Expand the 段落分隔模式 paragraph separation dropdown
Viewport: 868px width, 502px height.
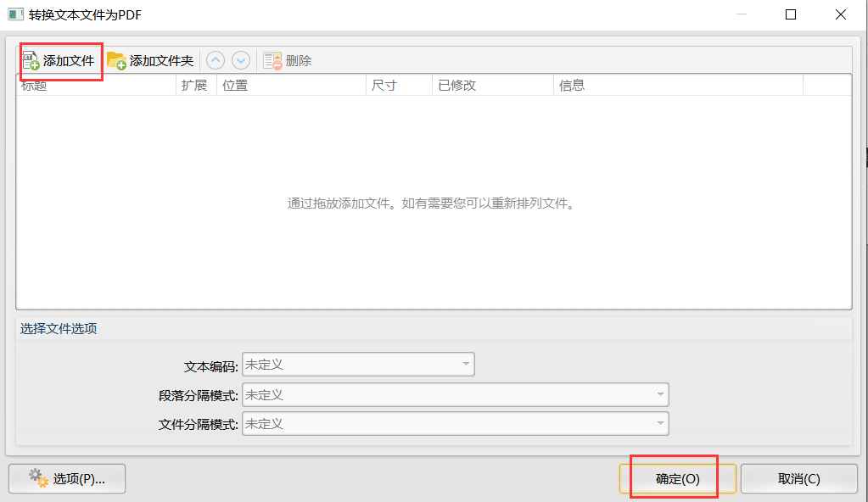click(x=456, y=394)
